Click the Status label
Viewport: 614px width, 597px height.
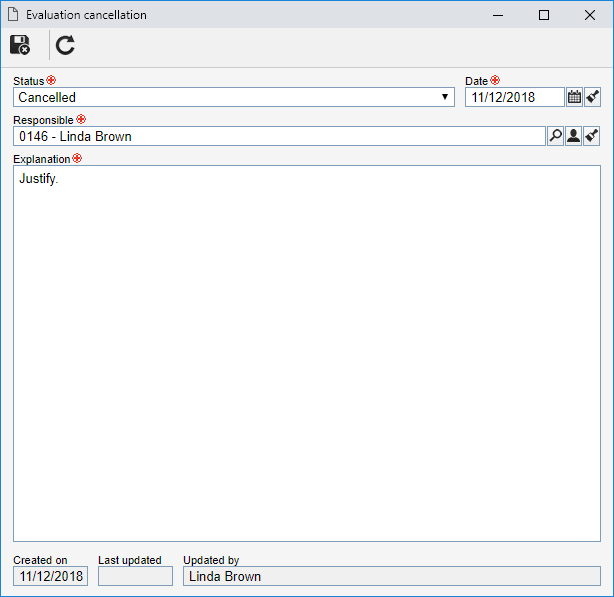29,81
